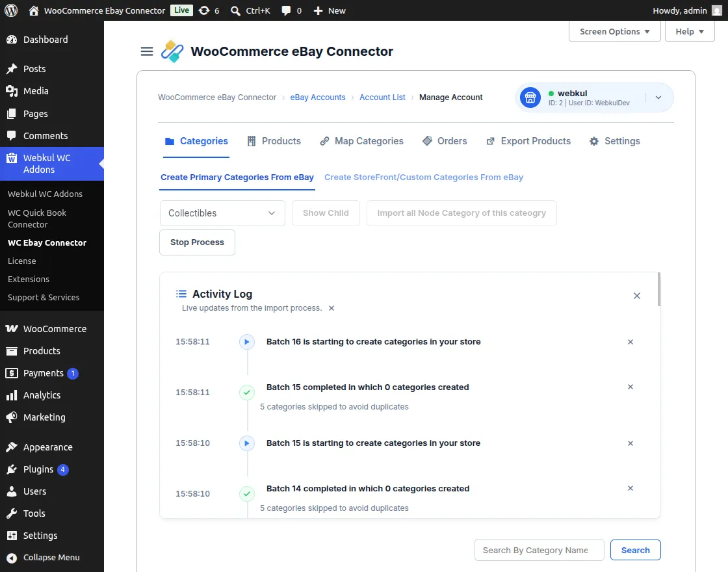This screenshot has width=728, height=572.
Task: Dismiss the Batch 15 completed log entry
Action: pos(630,387)
